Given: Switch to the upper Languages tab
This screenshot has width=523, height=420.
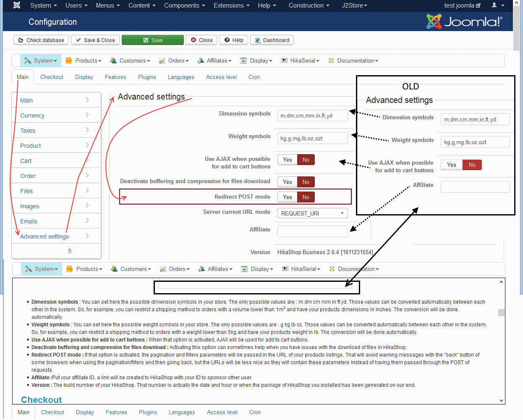Looking at the screenshot, I should click(x=181, y=77).
